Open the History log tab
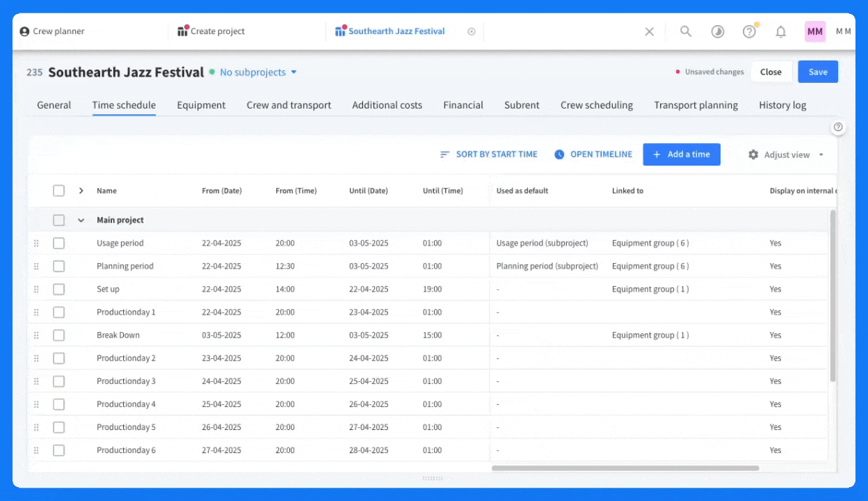This screenshot has width=868, height=501. pyautogui.click(x=782, y=105)
